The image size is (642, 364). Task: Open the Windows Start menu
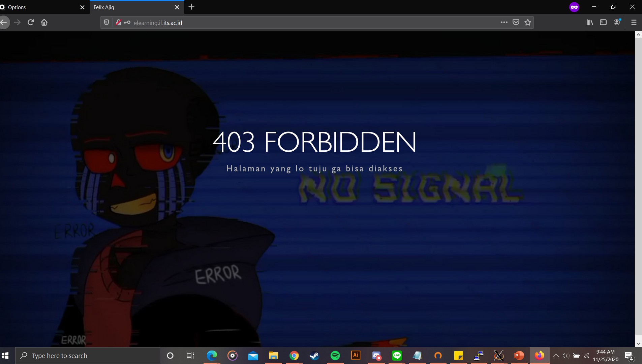pyautogui.click(x=5, y=356)
